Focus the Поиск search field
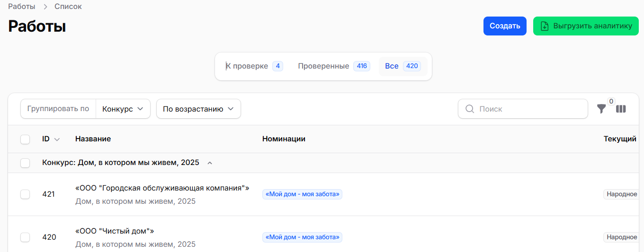 point(523,109)
